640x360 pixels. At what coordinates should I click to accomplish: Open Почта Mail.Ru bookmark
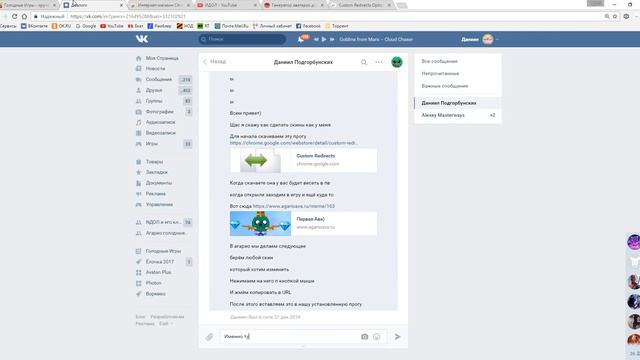[x=231, y=26]
